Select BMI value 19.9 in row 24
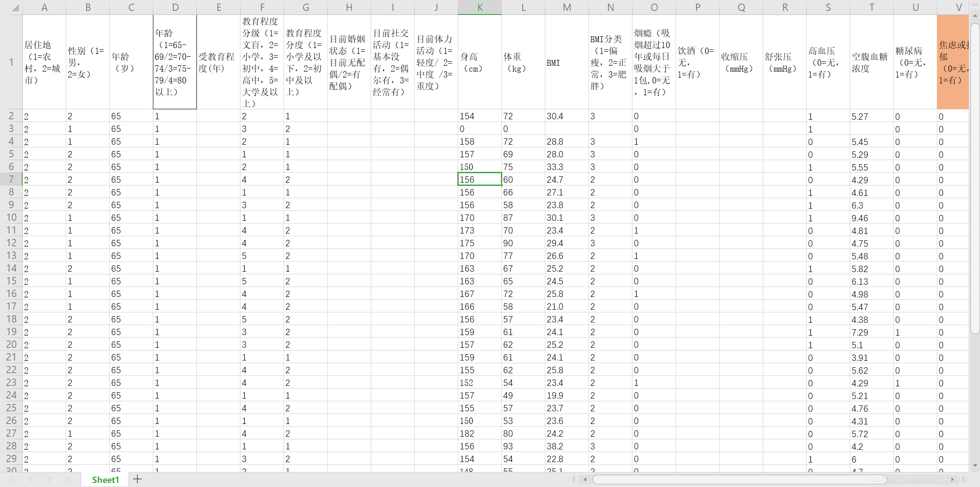The height and width of the screenshot is (487, 980). point(567,395)
